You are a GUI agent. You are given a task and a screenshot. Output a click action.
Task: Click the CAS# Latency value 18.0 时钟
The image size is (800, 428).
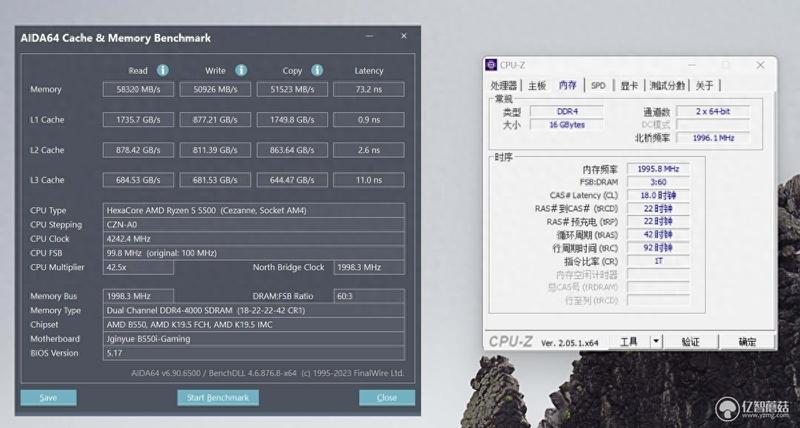(x=658, y=195)
